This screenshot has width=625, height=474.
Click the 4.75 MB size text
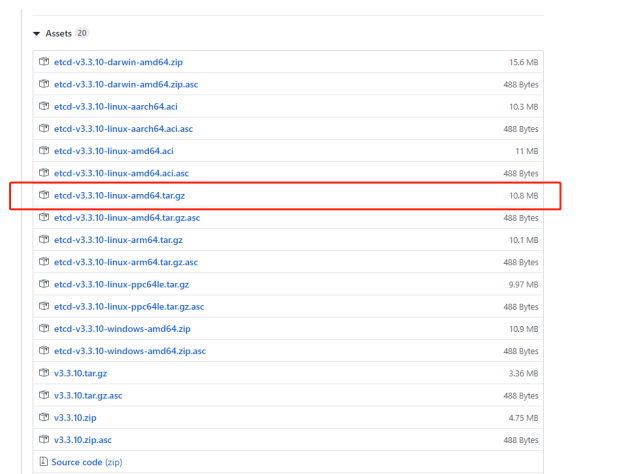tap(523, 418)
